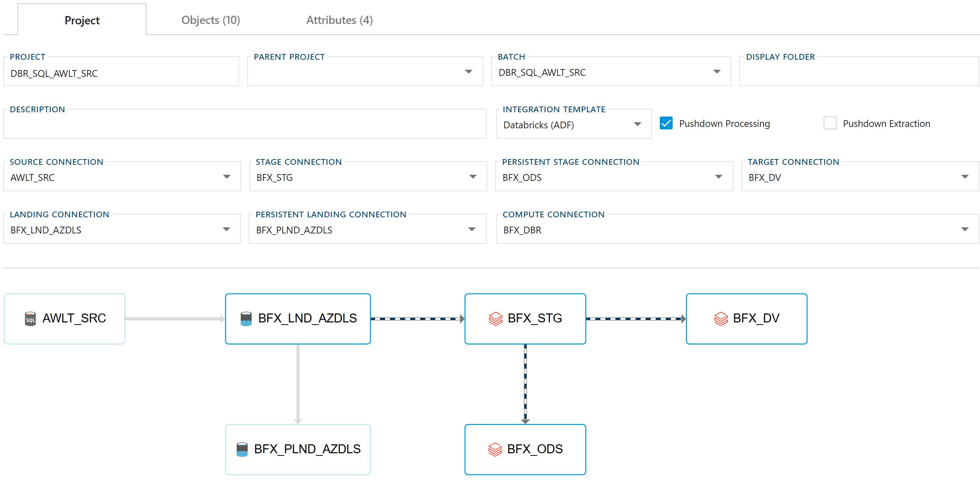The height and width of the screenshot is (484, 980).
Task: Expand the Source Connection dropdown arrow
Action: click(x=227, y=177)
